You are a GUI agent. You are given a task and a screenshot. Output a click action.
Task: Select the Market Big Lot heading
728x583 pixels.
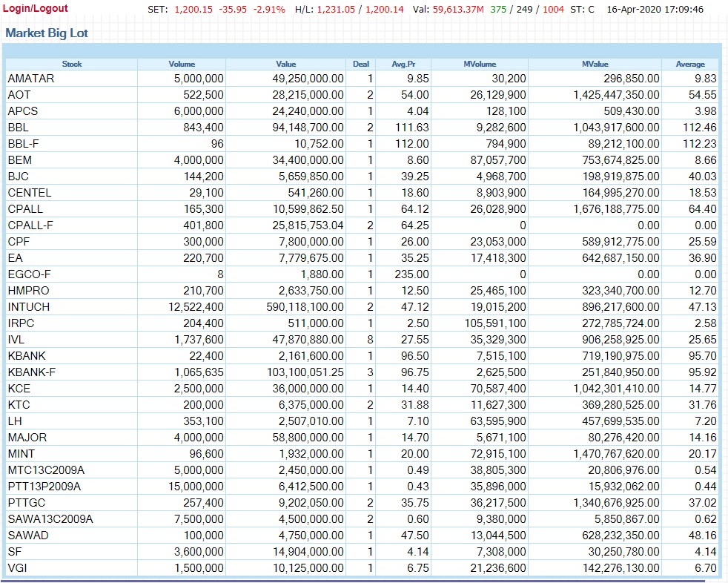point(47,33)
